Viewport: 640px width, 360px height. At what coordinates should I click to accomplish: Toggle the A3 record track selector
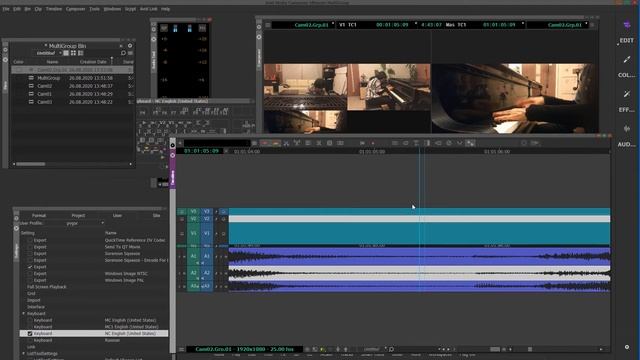click(207, 287)
